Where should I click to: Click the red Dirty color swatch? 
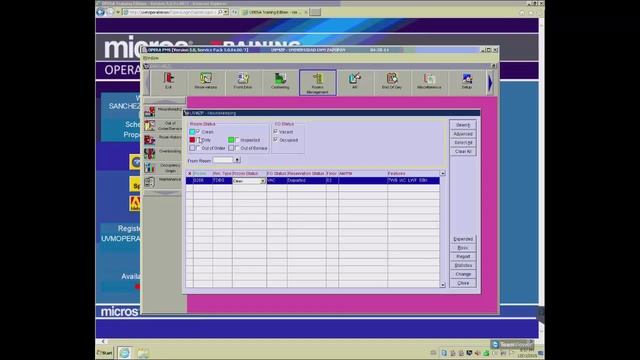click(x=192, y=140)
